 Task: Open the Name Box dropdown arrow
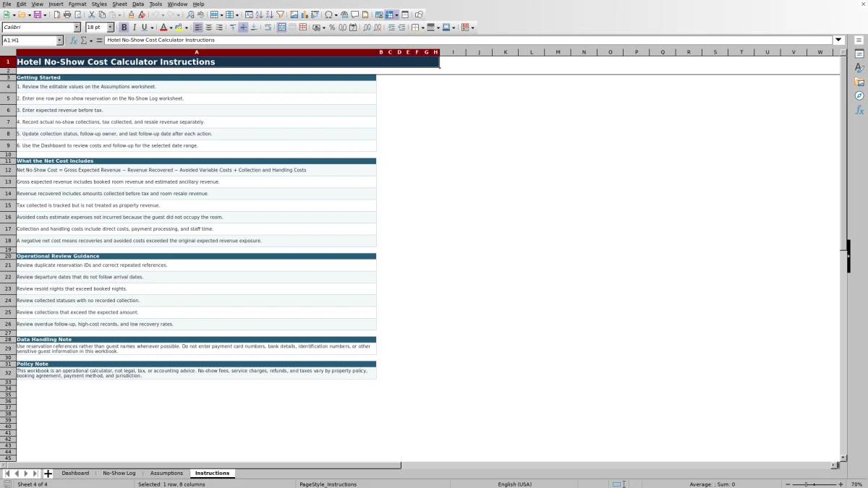[59, 40]
